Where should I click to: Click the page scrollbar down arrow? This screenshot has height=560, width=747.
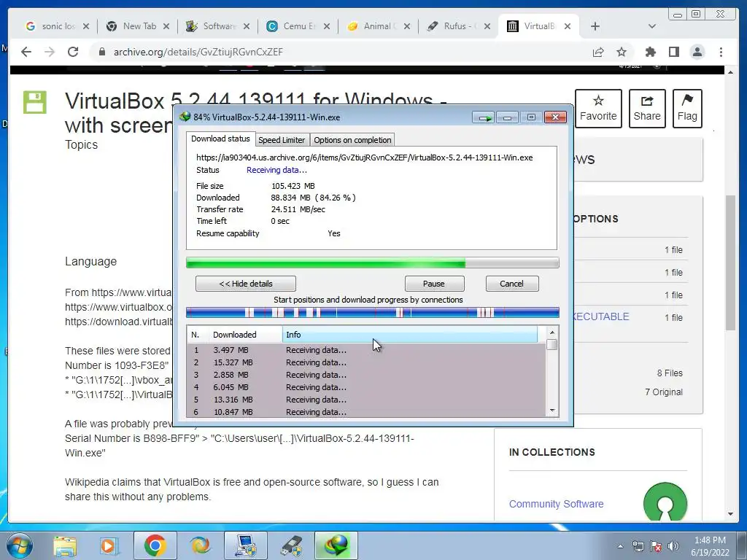[x=730, y=514]
